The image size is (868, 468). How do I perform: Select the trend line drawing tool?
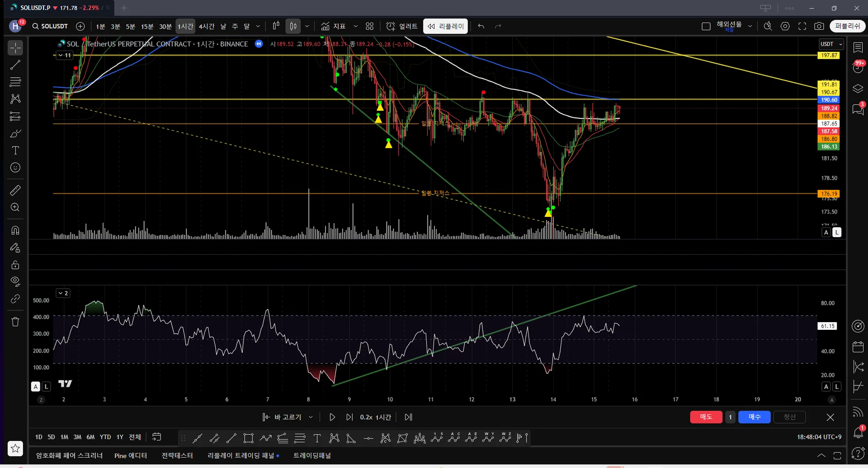tap(15, 65)
